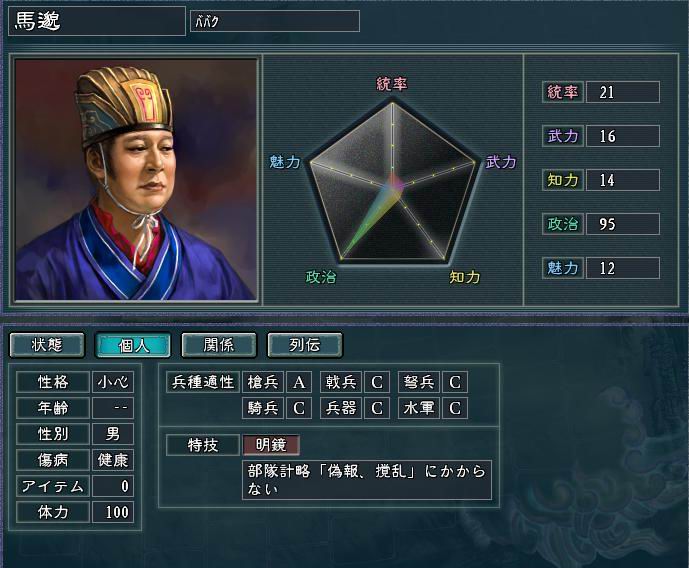Select the 政治 stat label
The height and width of the screenshot is (568, 689).
point(562,224)
